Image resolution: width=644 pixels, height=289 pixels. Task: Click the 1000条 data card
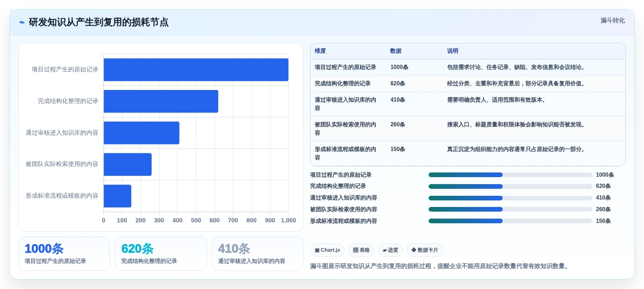click(x=64, y=254)
